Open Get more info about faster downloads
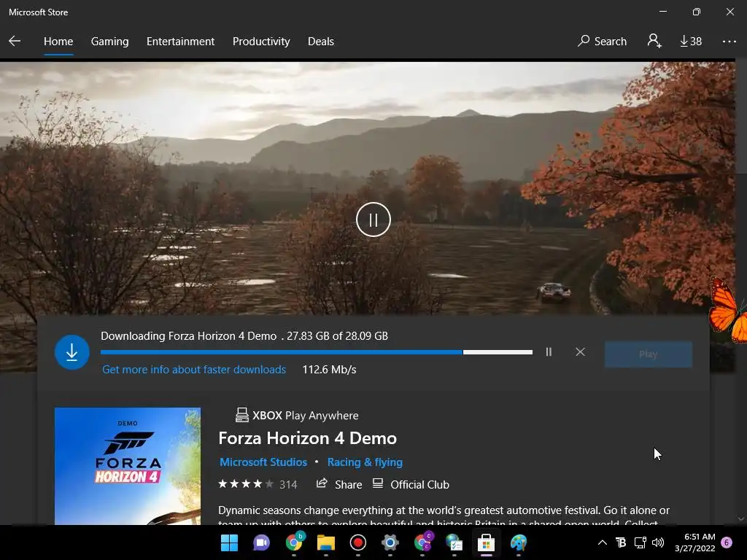Viewport: 747px width, 560px height. point(194,370)
